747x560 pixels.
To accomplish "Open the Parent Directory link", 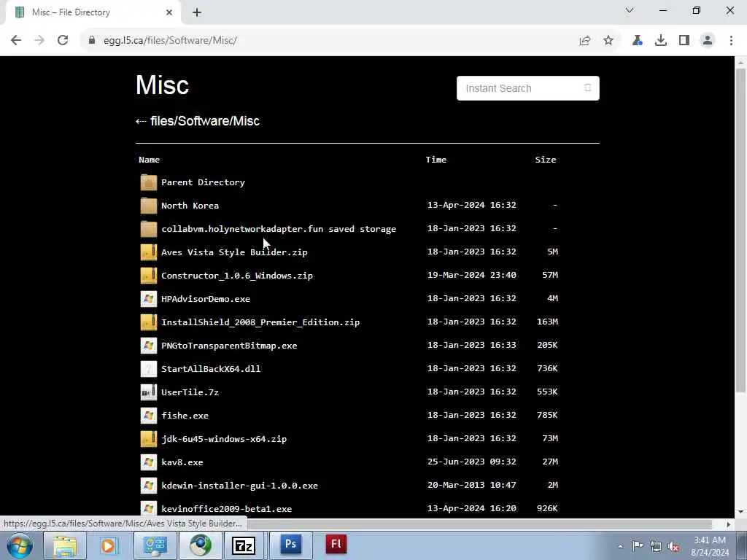I will click(x=203, y=182).
